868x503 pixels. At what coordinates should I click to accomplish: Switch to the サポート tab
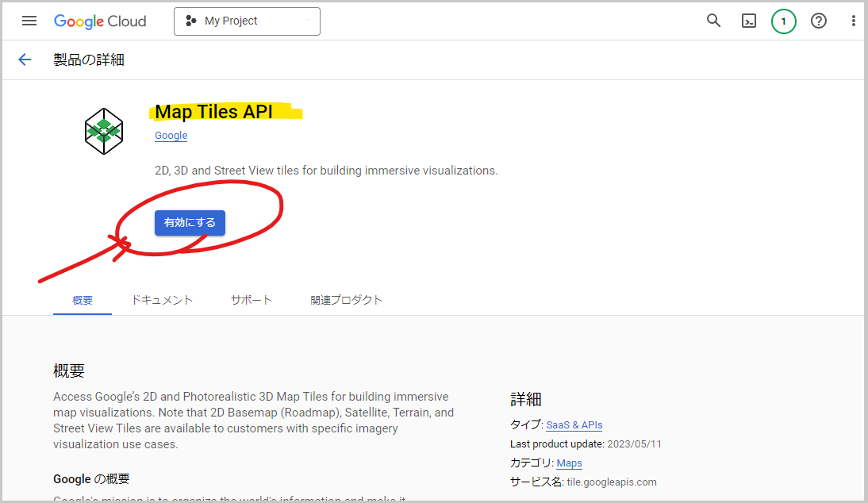[x=252, y=300]
